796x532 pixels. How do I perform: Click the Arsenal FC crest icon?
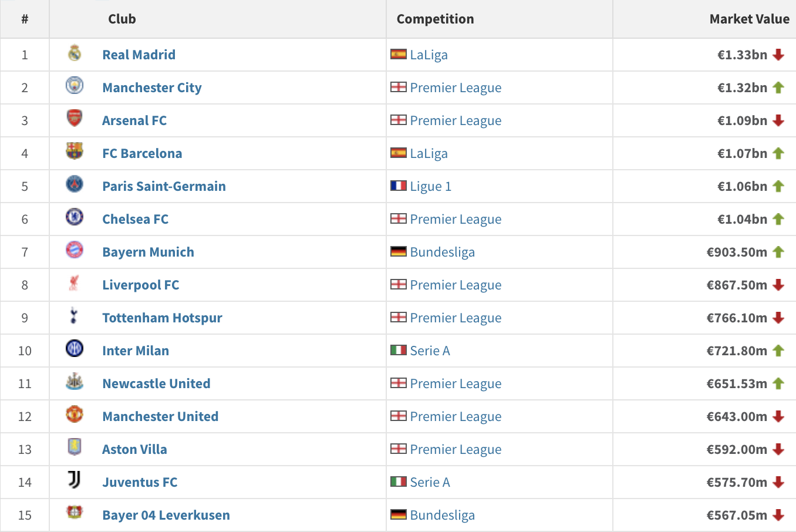[75, 119]
